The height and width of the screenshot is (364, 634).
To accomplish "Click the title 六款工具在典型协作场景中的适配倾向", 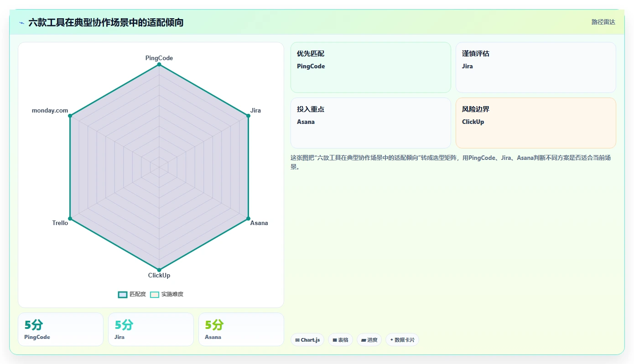I will click(x=106, y=22).
